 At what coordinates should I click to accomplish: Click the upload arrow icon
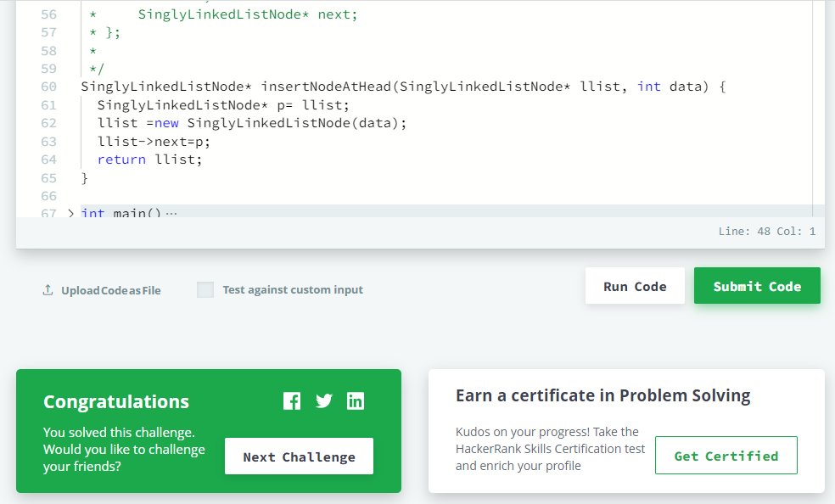click(48, 290)
